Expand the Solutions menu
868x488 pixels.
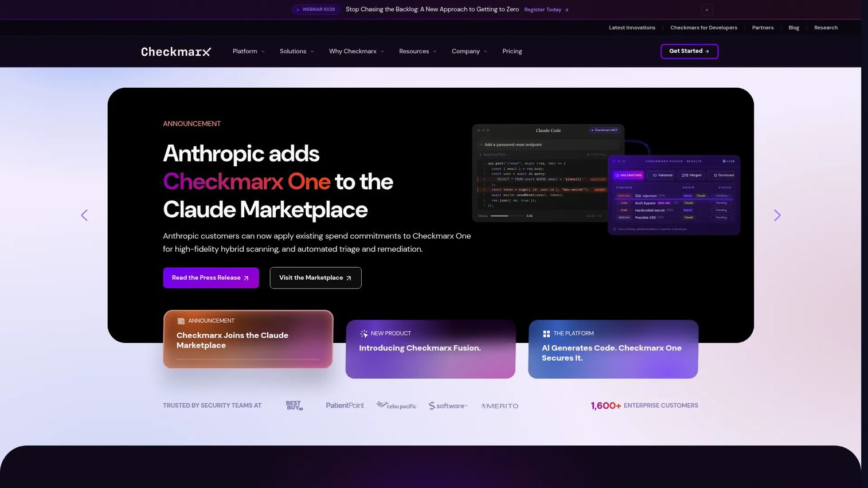(x=296, y=51)
